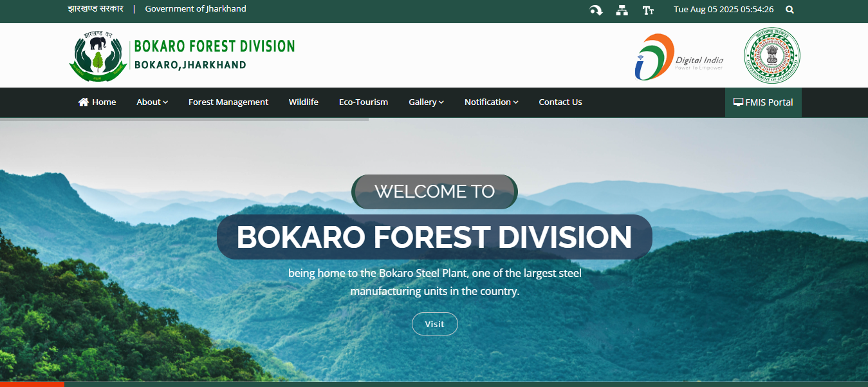Open the sitemap icon in top bar
The height and width of the screenshot is (387, 868).
point(622,10)
